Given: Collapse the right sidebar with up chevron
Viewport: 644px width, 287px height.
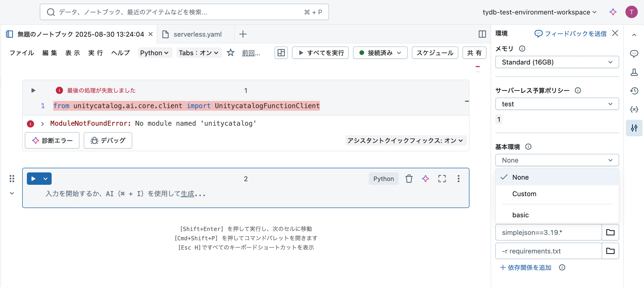Looking at the screenshot, I should [x=634, y=35].
